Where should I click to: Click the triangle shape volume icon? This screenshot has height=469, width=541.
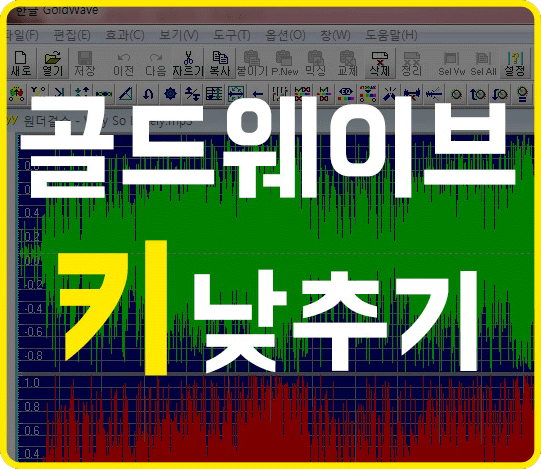tap(126, 94)
